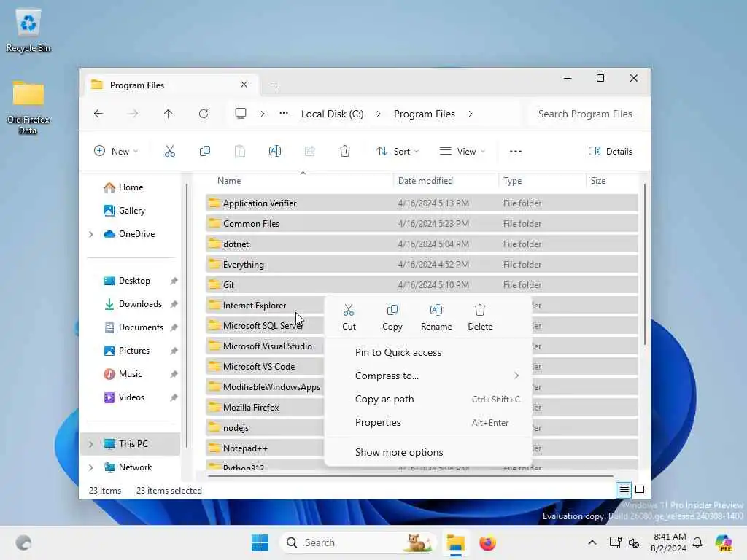This screenshot has height=560, width=747.
Task: Open Pictures in Quick access
Action: [x=134, y=351]
